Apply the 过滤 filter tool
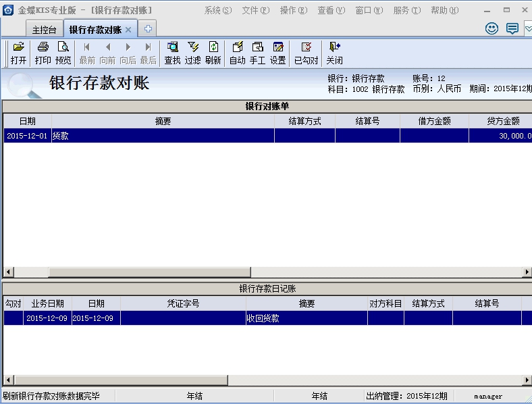The width and height of the screenshot is (532, 404). [x=193, y=52]
